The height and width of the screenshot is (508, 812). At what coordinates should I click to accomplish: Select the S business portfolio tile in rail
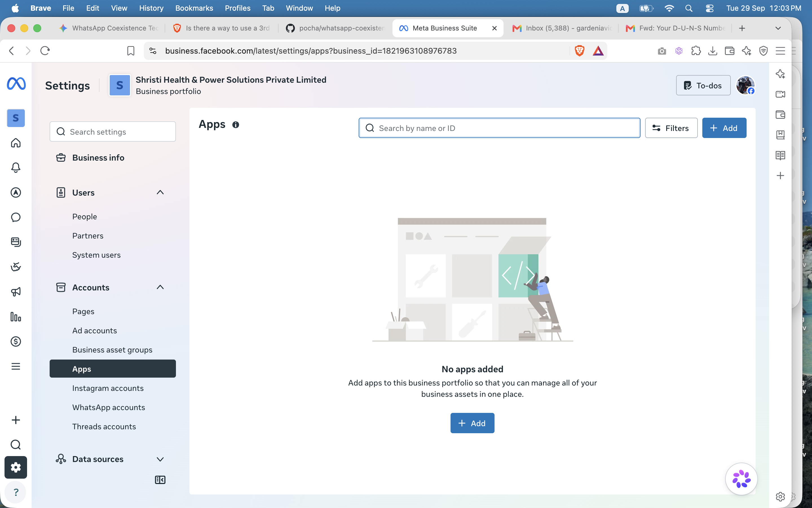(16, 118)
